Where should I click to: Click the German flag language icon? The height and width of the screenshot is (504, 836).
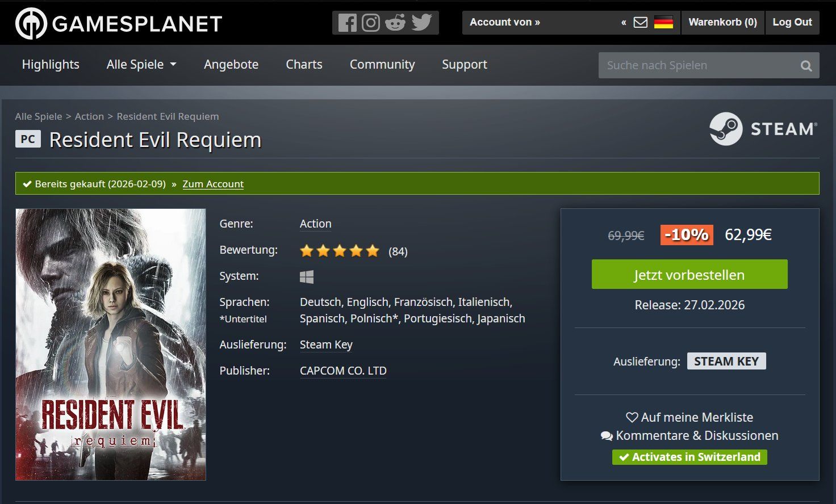(x=663, y=23)
